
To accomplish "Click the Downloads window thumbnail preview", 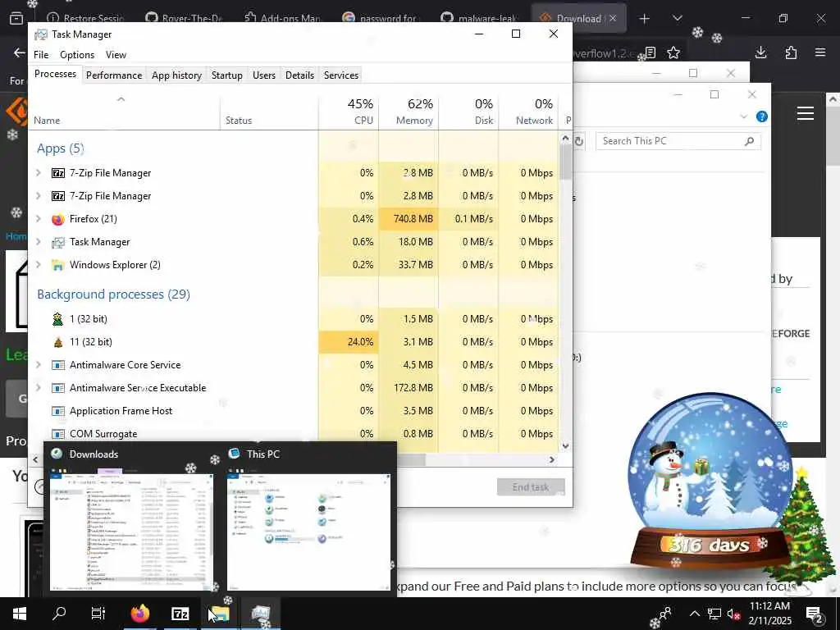I will [132, 531].
